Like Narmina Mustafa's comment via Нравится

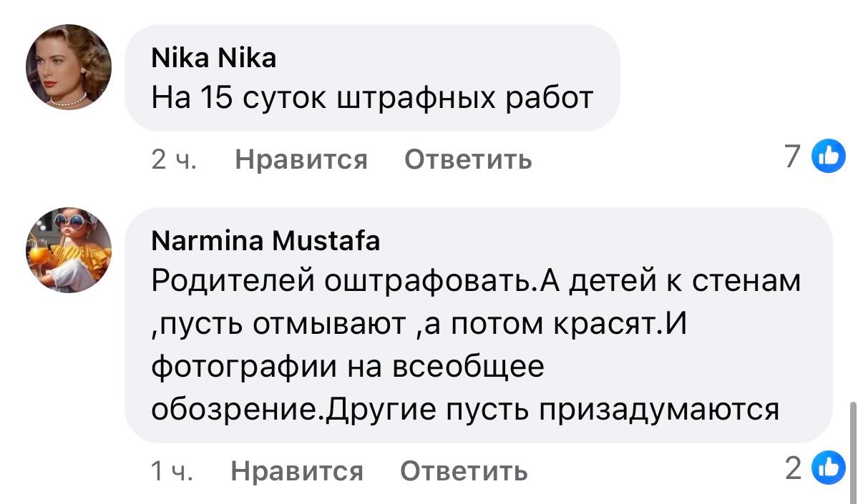click(x=297, y=470)
